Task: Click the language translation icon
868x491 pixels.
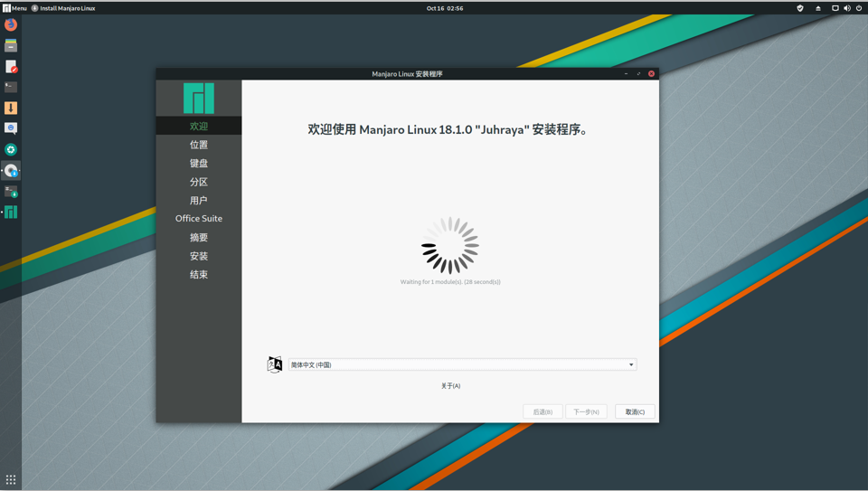Action: (275, 364)
